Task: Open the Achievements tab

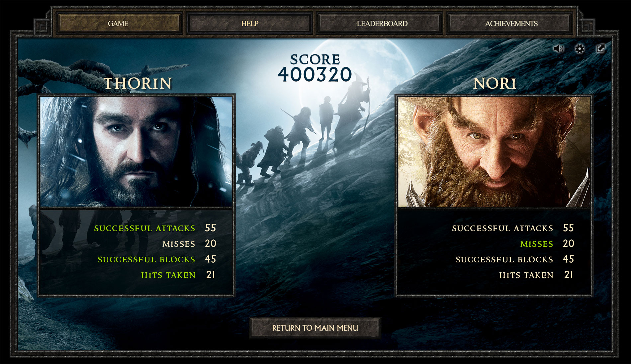Action: coord(511,23)
